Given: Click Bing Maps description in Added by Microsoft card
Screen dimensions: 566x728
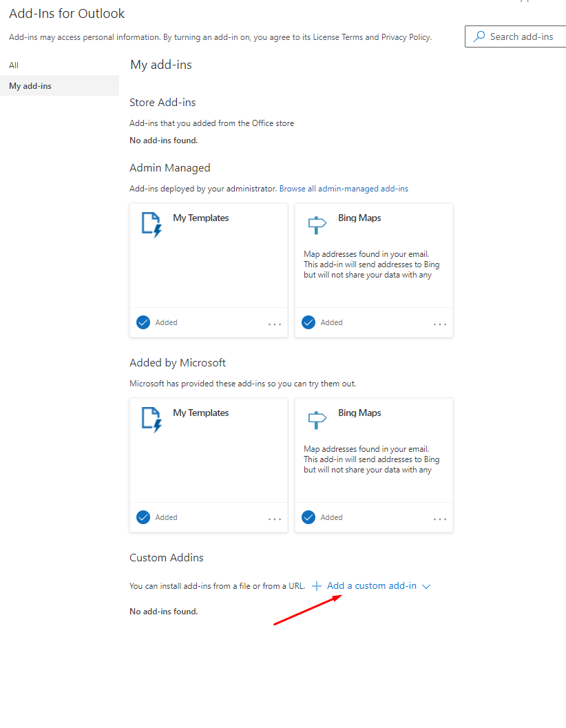Looking at the screenshot, I should [371, 459].
